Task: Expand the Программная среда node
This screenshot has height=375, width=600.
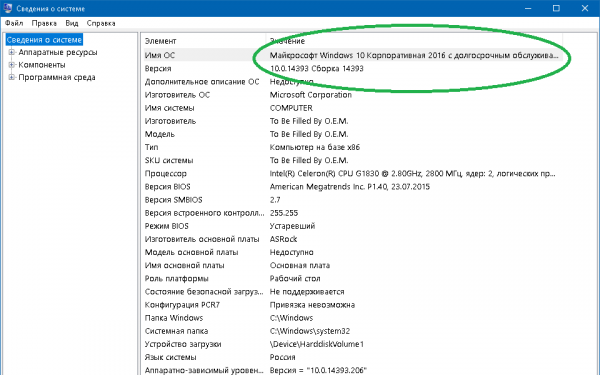Action: click(11, 77)
